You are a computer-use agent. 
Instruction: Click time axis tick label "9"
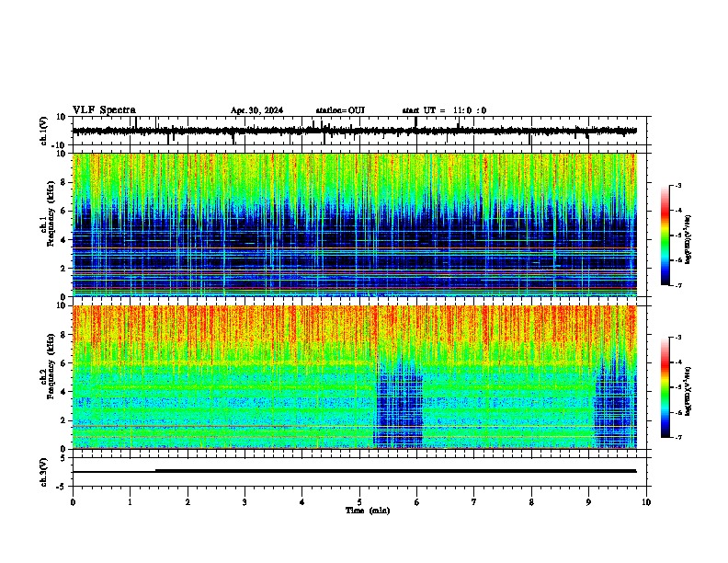588,502
